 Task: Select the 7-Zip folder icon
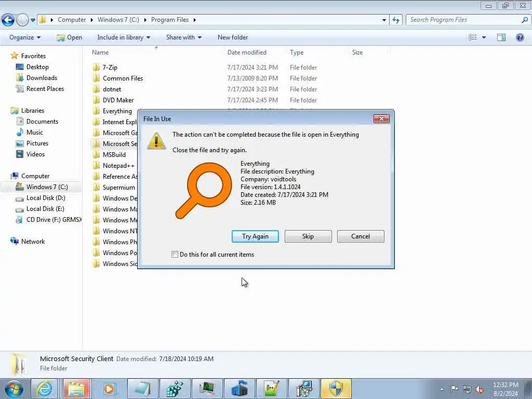(x=96, y=67)
